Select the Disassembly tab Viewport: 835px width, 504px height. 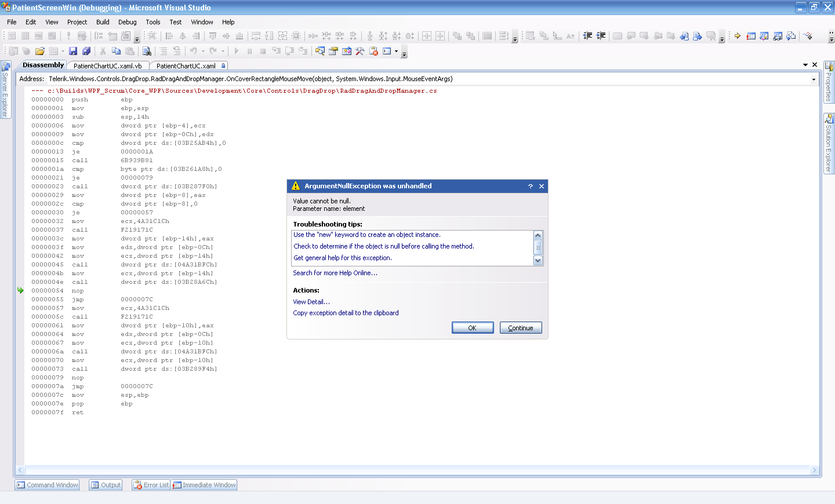[x=43, y=65]
